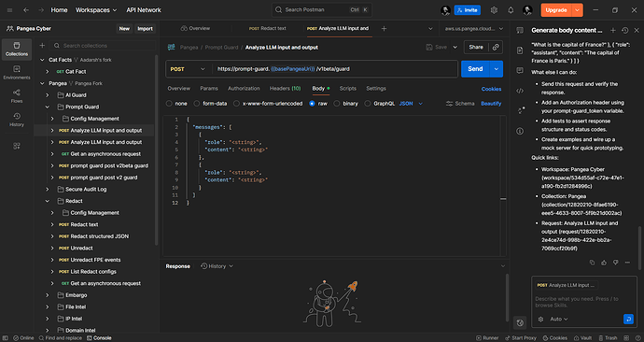Add a new collection with plus icon
This screenshot has height=342, width=644.
[42, 46]
